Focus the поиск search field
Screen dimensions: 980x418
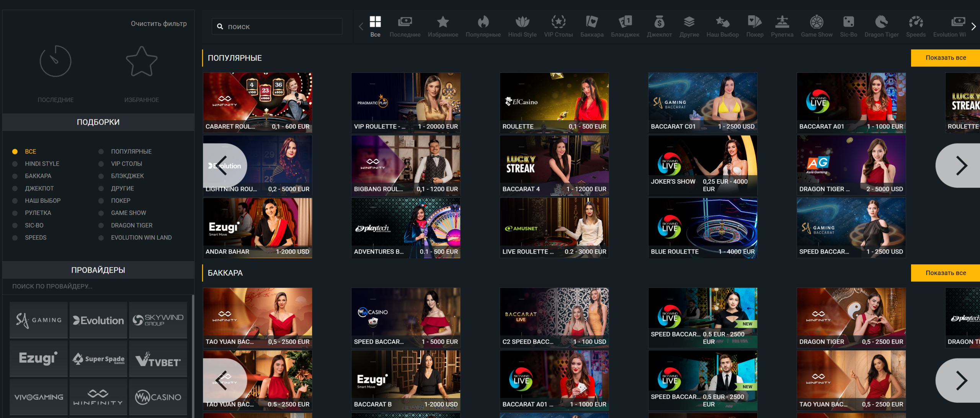pos(277,26)
